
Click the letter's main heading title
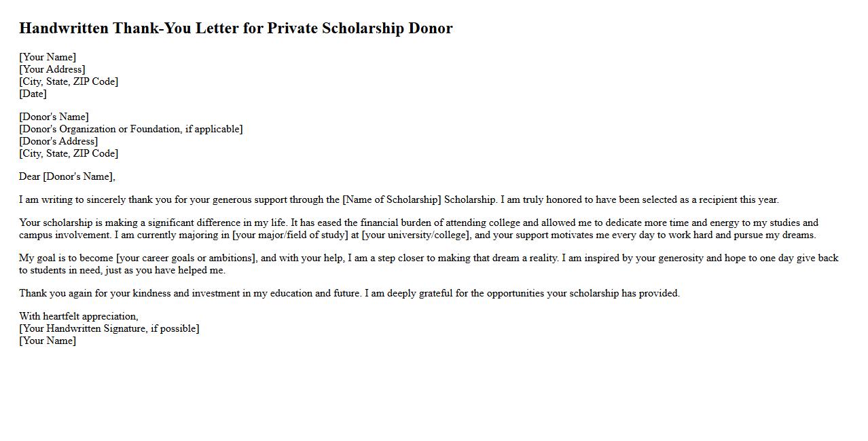[236, 28]
